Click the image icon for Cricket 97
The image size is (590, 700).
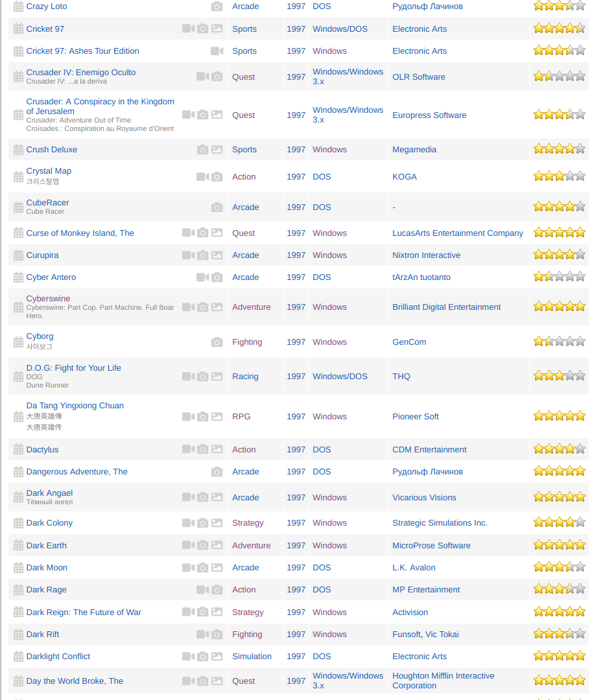coord(217,29)
